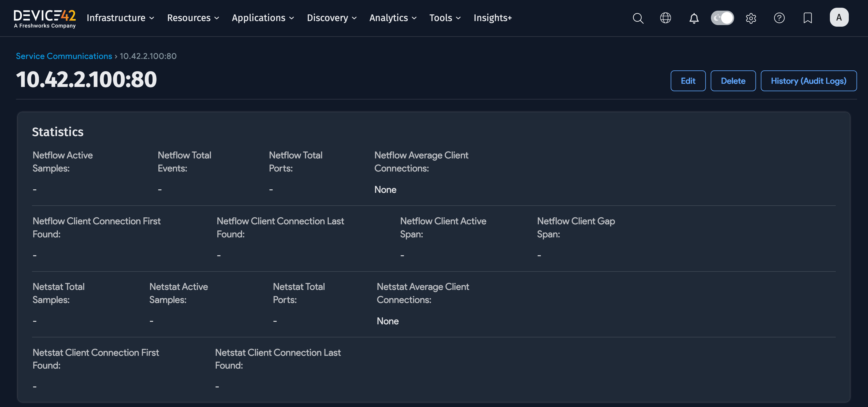The image size is (868, 407).
Task: Open the Analytics menu
Action: coord(393,18)
